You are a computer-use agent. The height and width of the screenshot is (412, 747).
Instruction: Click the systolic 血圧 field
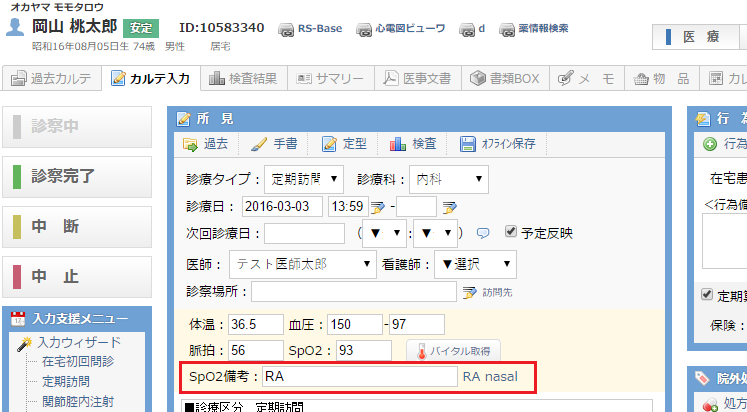pos(355,324)
